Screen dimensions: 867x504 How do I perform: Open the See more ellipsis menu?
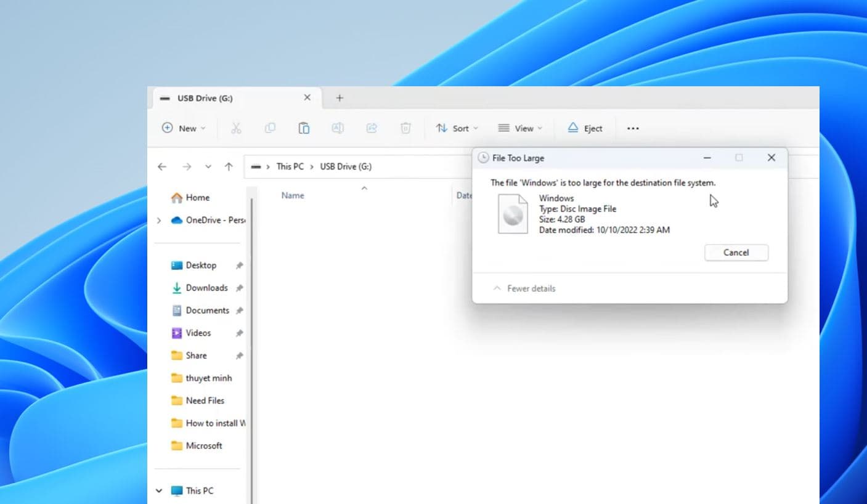pos(633,128)
